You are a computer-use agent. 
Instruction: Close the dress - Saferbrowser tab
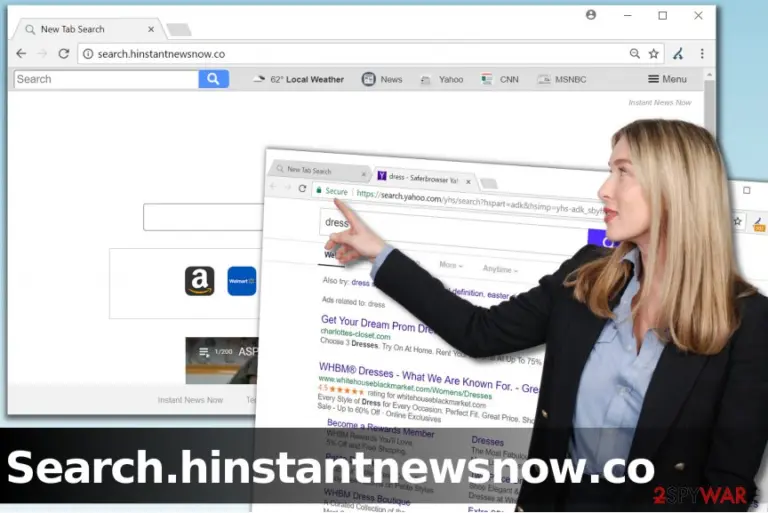click(468, 182)
